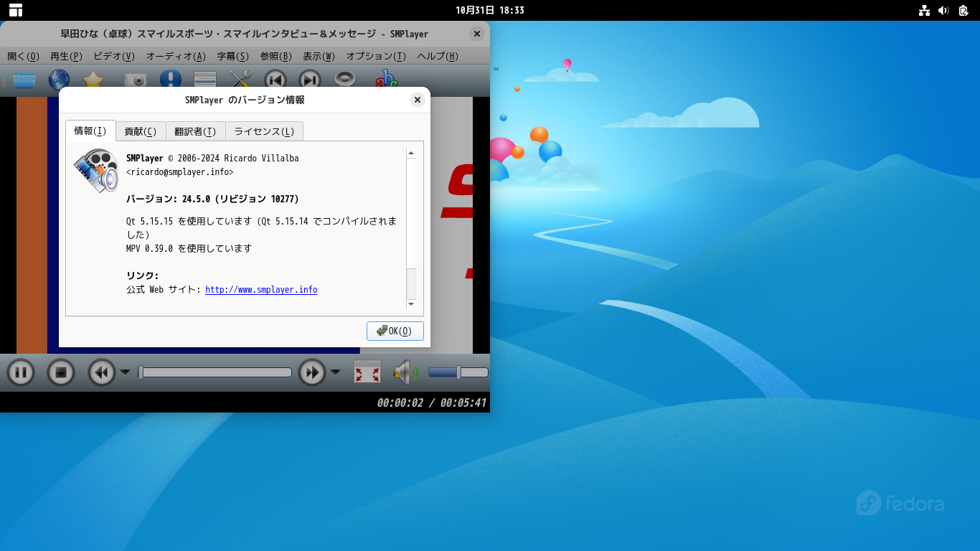Pause the video playback
The width and height of the screenshot is (980, 551).
[x=21, y=372]
